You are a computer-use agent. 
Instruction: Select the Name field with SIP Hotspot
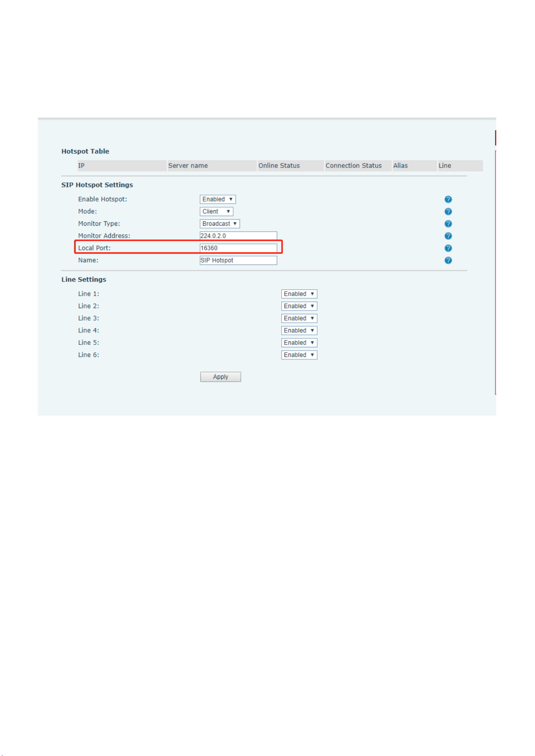pyautogui.click(x=238, y=260)
